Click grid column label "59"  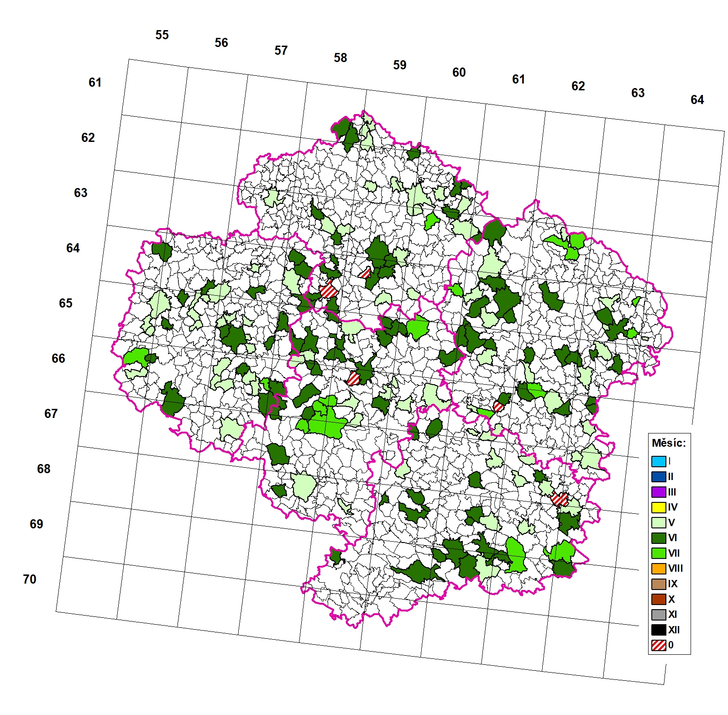(x=400, y=65)
